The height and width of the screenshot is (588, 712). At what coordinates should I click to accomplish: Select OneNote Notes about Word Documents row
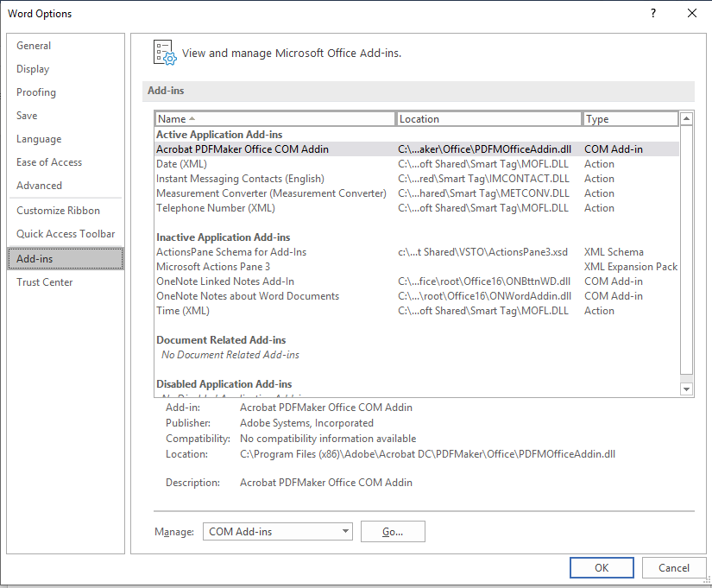click(x=417, y=296)
